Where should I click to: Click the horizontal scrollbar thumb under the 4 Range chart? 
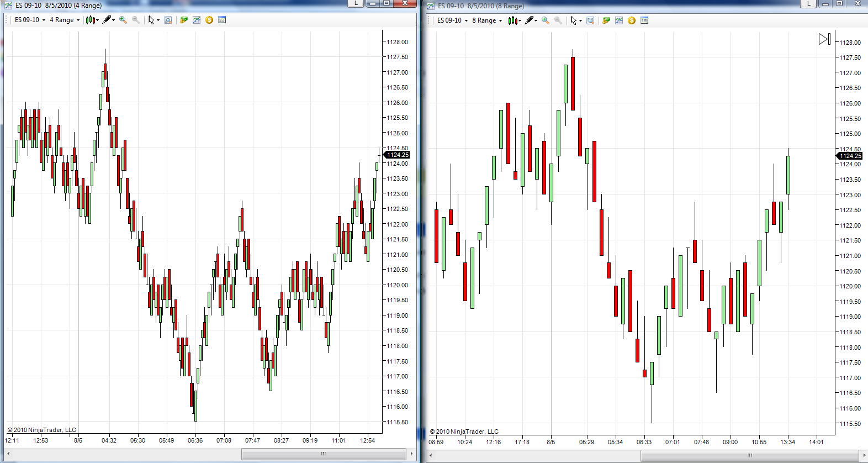pos(324,454)
